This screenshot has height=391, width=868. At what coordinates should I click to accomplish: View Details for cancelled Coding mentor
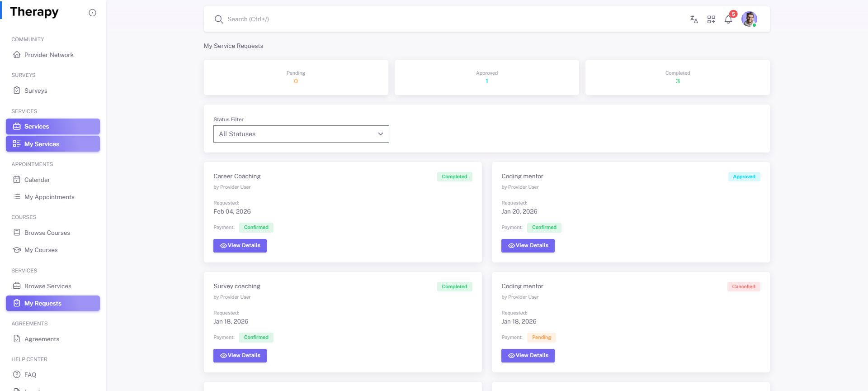click(x=528, y=356)
